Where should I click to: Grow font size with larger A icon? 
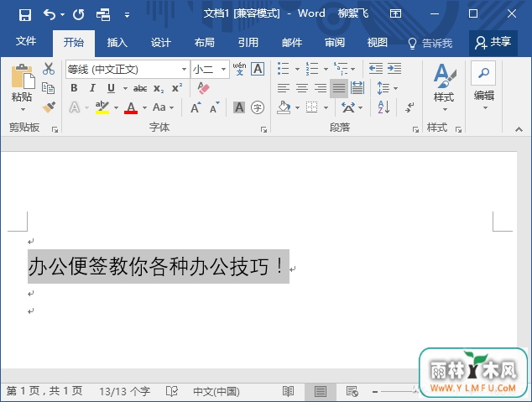196,107
